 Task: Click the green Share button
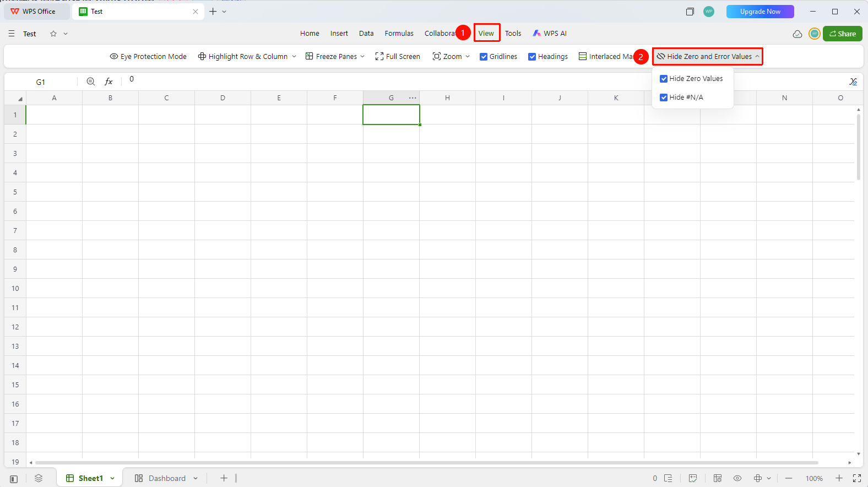pos(843,34)
